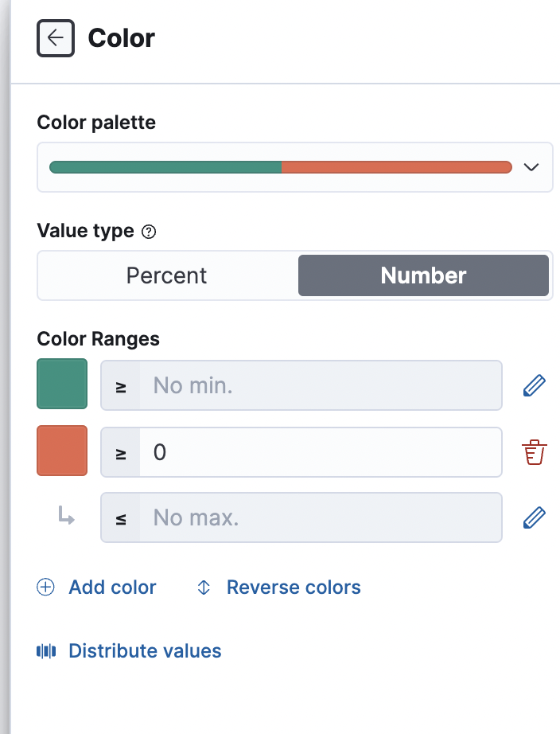Switch value type to Percent
Image resolution: width=560 pixels, height=734 pixels.
(x=167, y=275)
